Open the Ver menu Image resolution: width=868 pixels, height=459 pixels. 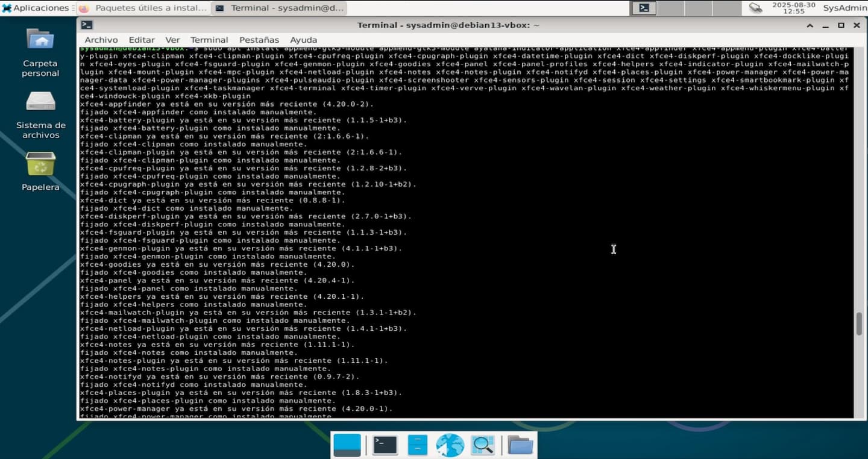(x=172, y=40)
